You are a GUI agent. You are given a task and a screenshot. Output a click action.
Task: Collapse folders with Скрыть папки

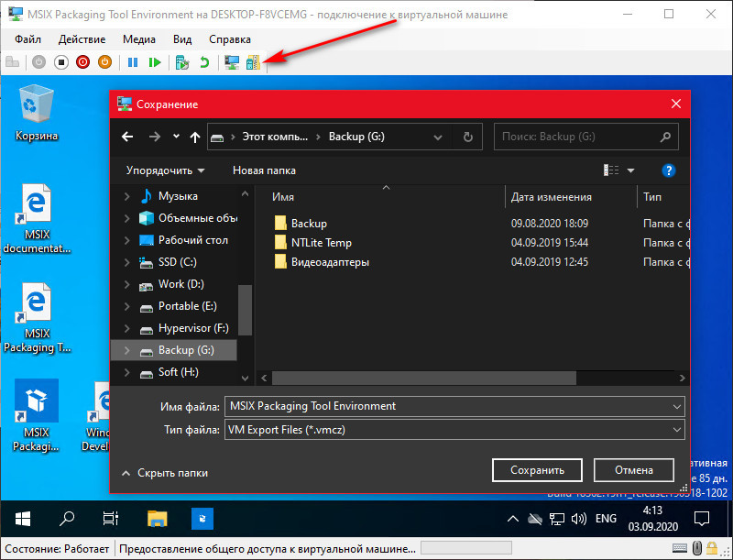pyautogui.click(x=165, y=473)
